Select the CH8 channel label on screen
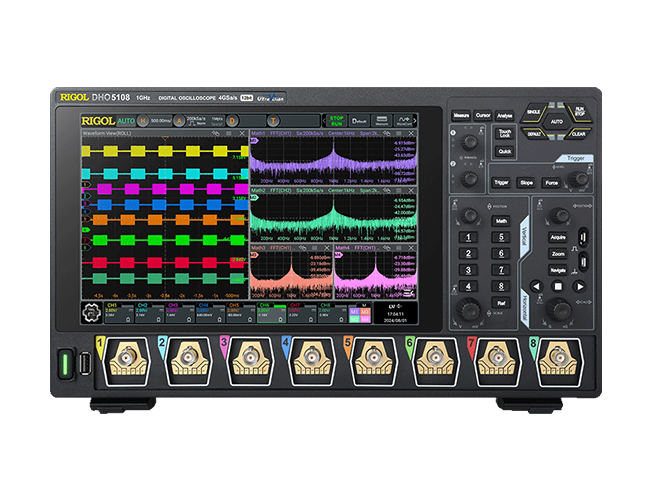This screenshot has height=500, width=652. tap(326, 305)
